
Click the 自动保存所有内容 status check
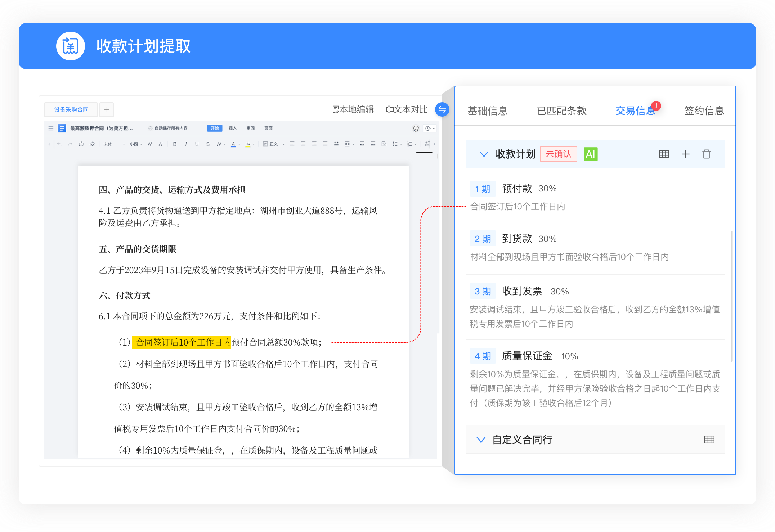[168, 128]
